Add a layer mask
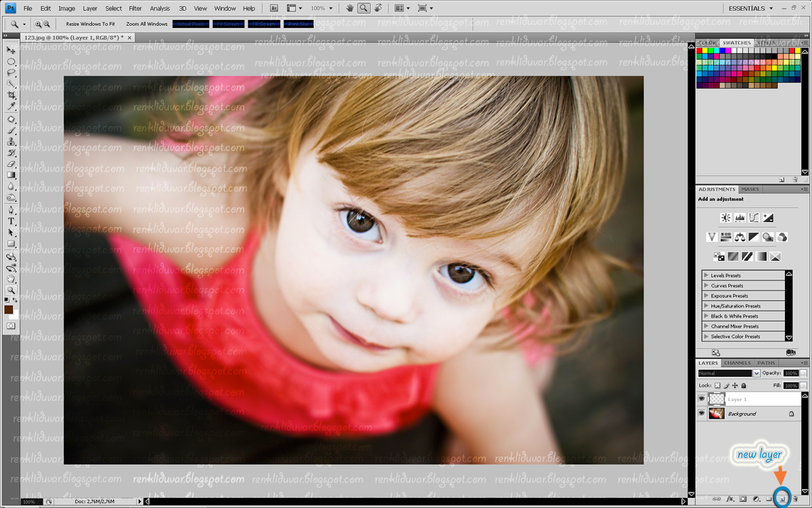 point(743,499)
